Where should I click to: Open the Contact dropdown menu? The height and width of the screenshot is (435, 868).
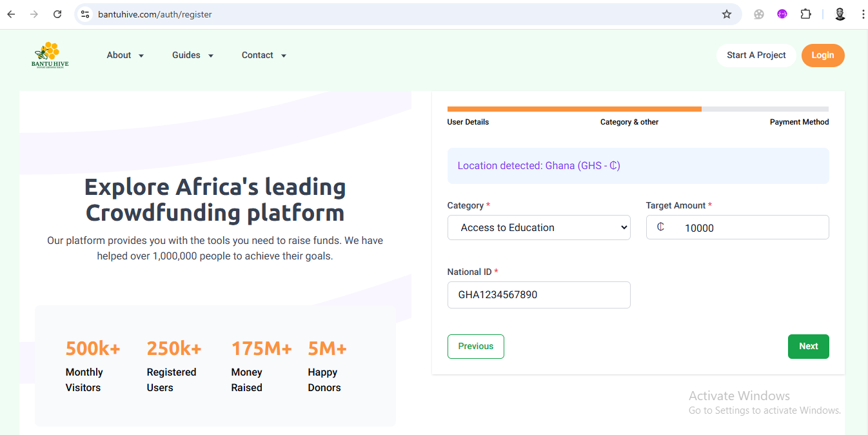[x=264, y=56]
